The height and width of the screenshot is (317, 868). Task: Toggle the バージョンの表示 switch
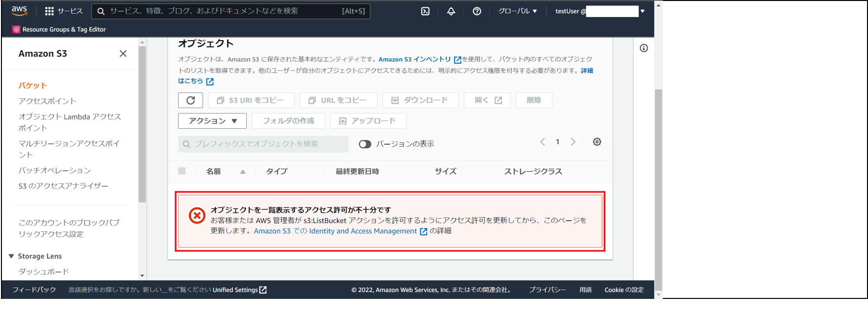click(x=365, y=144)
